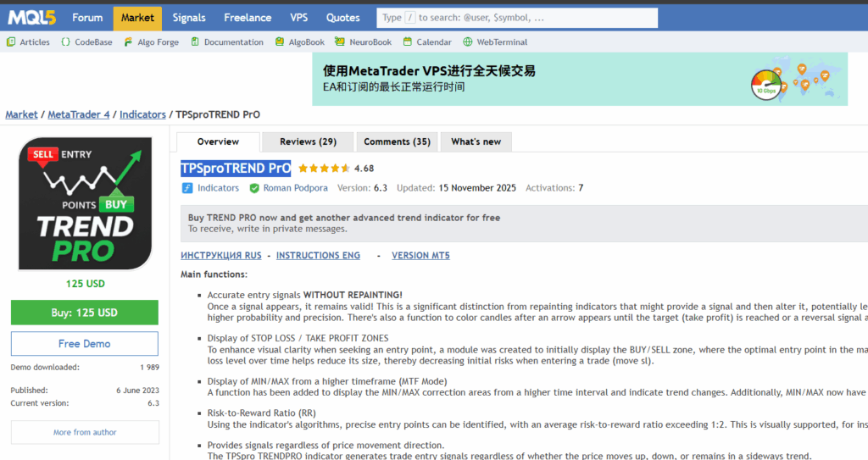Click the MetaTrader 4 breadcrumb link
The height and width of the screenshot is (460, 868).
[79, 114]
